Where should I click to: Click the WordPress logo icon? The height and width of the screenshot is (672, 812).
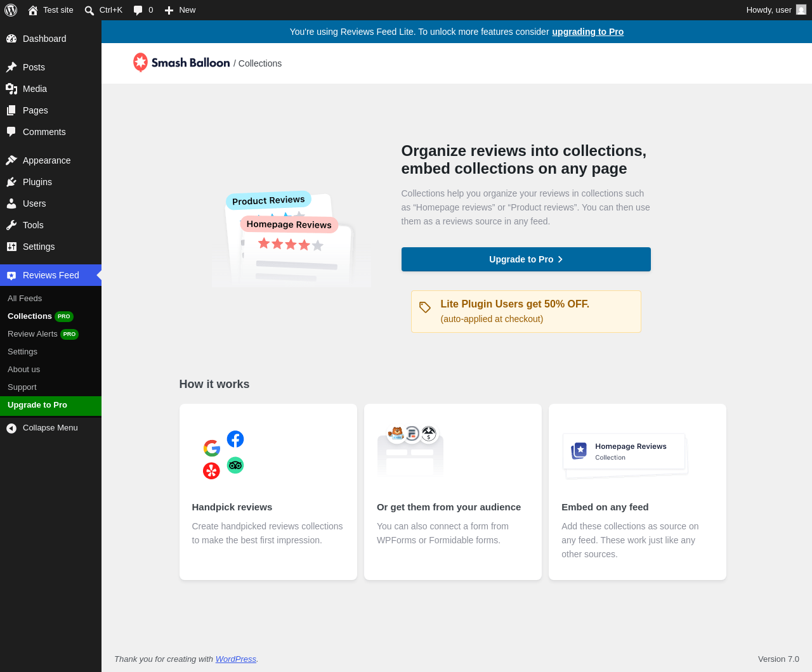pyautogui.click(x=11, y=10)
